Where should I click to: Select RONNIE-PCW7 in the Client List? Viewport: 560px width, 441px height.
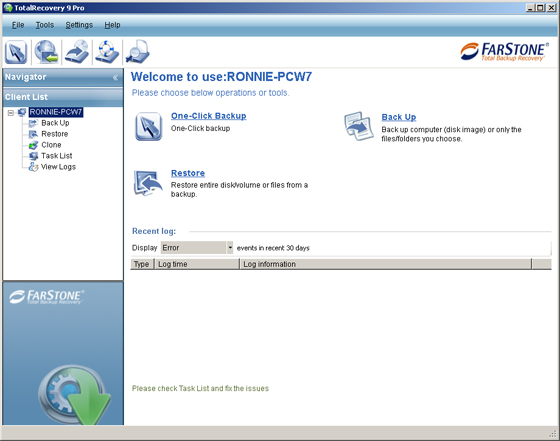pyautogui.click(x=56, y=112)
